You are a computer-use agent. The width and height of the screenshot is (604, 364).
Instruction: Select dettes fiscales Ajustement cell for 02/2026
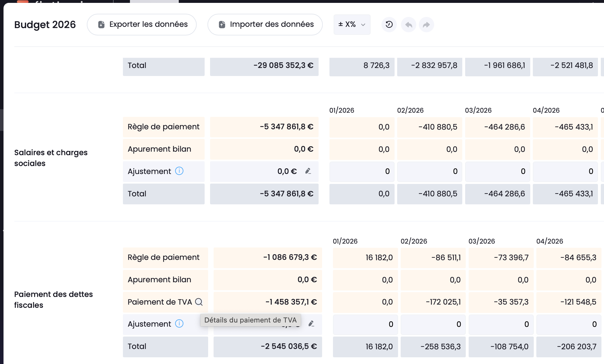(433, 324)
